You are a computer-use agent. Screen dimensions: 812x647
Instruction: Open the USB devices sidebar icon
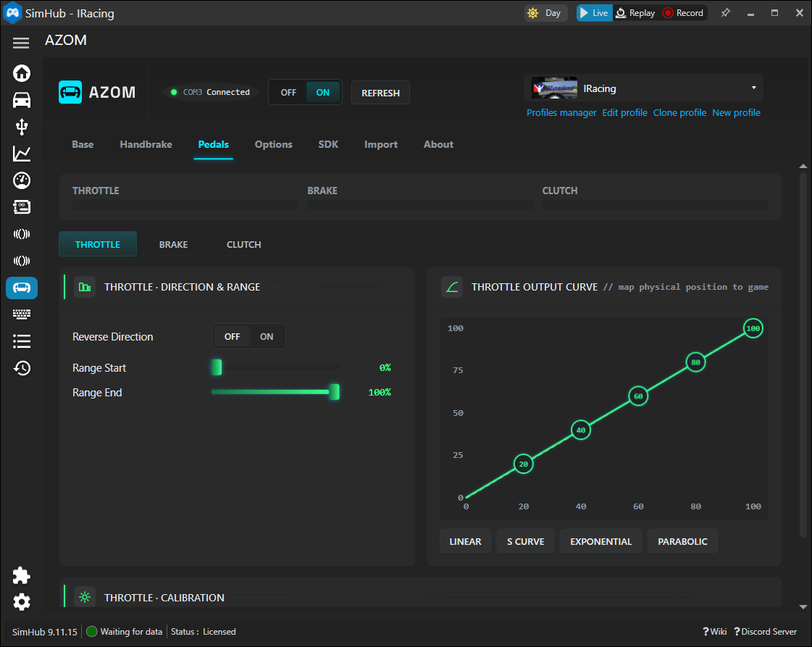click(x=21, y=127)
